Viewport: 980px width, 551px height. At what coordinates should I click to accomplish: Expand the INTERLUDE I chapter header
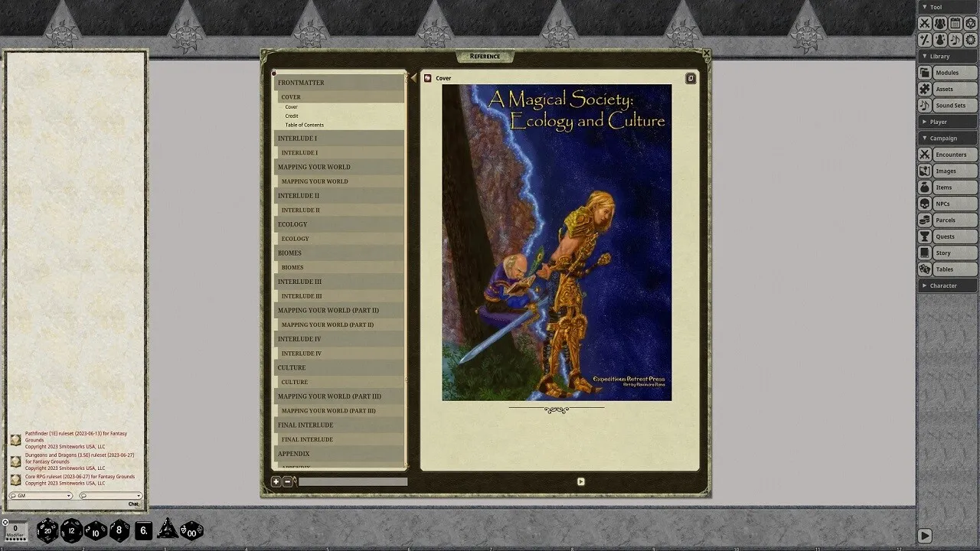pos(339,139)
